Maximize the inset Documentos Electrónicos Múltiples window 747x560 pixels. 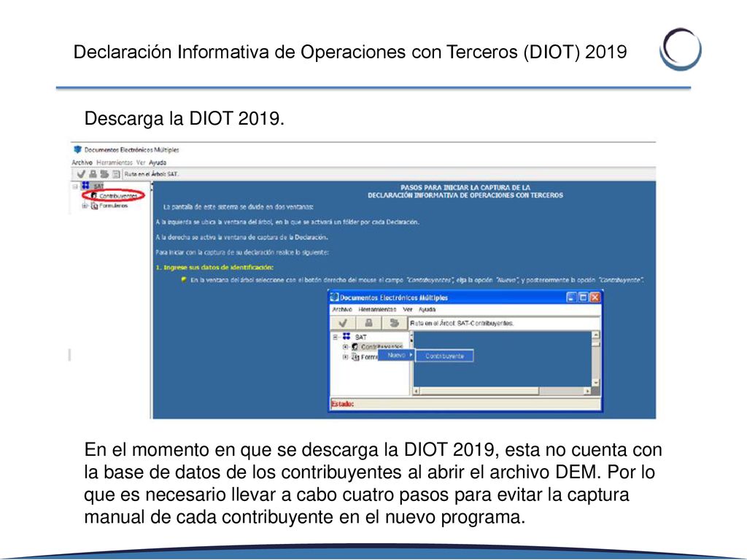(x=583, y=297)
